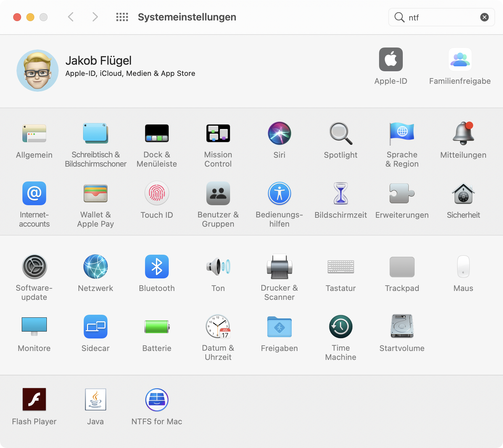Open Startvolume settings

point(402,327)
